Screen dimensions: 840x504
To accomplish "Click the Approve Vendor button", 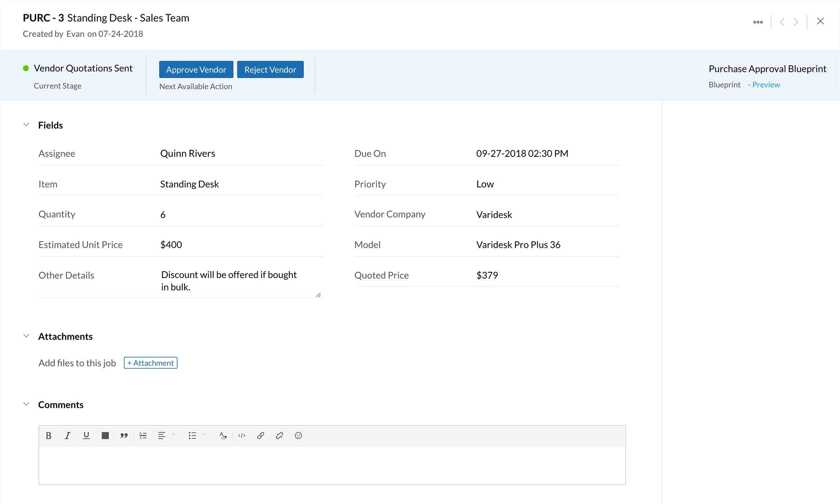I will (x=196, y=70).
